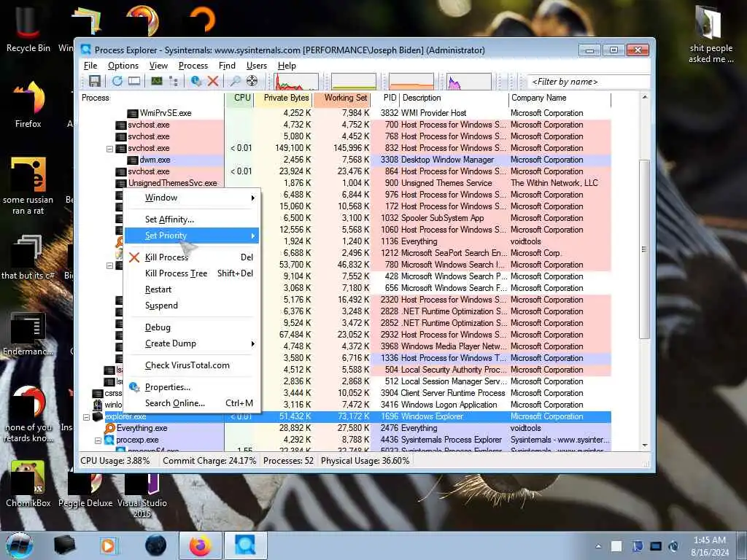
Task: Select the UnsignedThemesSvc.exe process row
Action: click(x=345, y=183)
